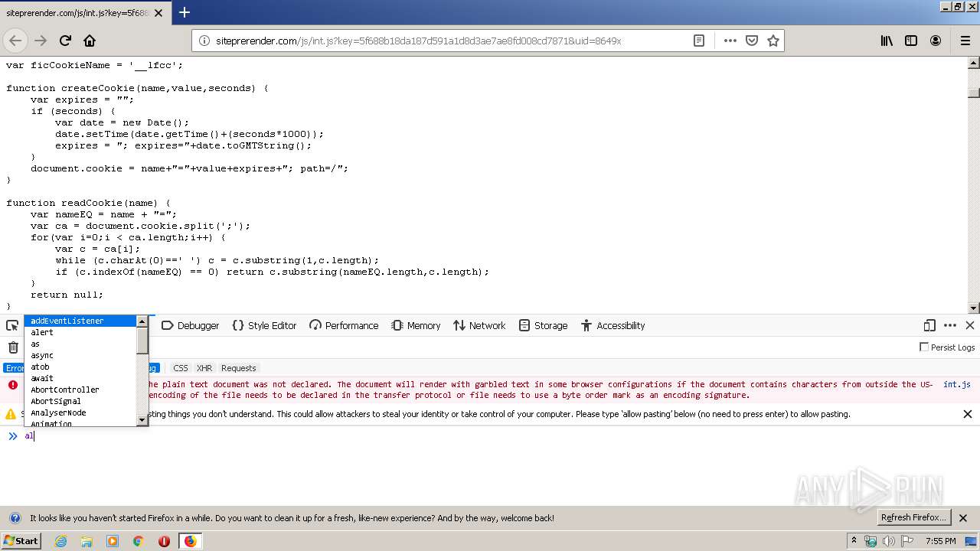Switch to the Performance tab
The image size is (980, 551).
(344, 325)
